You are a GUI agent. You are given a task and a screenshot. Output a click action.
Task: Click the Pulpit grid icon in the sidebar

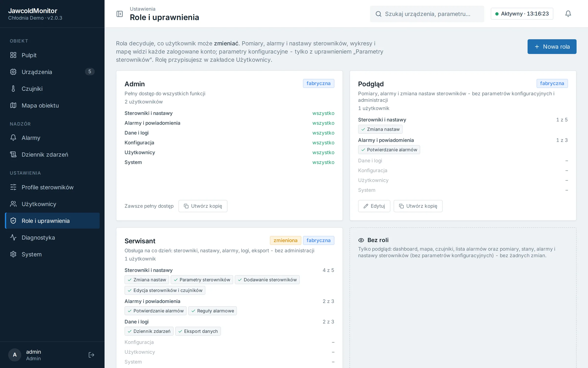point(13,55)
